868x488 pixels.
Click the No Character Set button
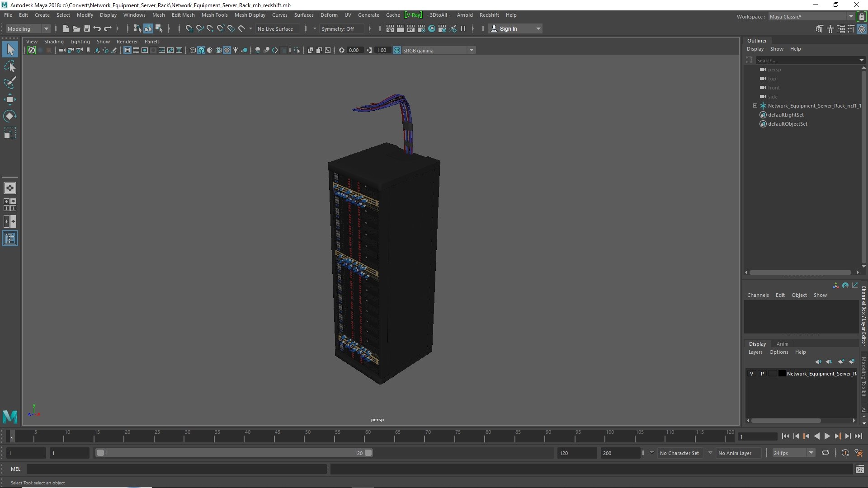[679, 453]
